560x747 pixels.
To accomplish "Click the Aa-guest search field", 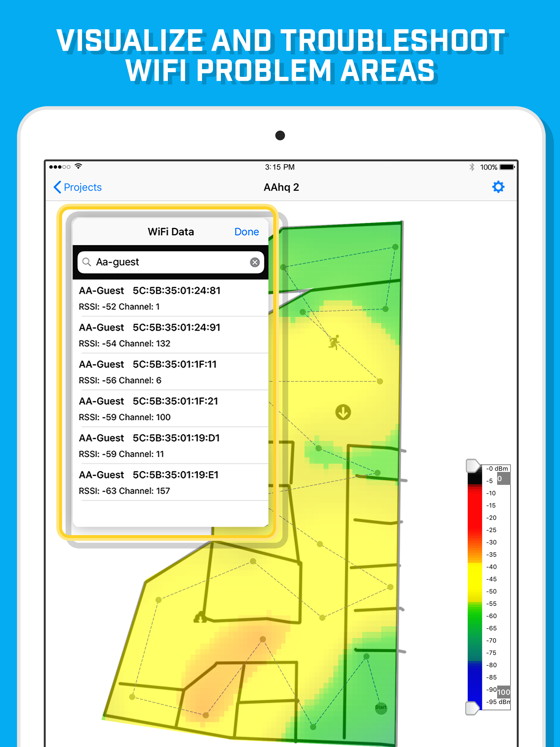I will tap(169, 262).
